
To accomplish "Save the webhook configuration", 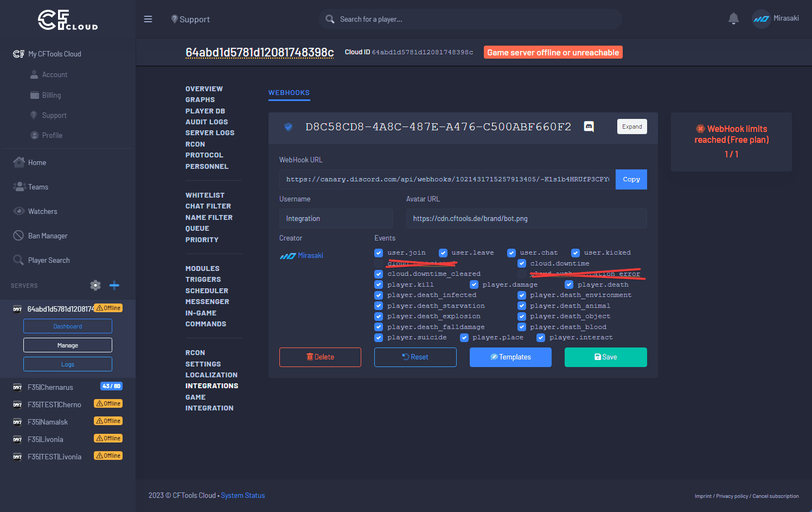I will [x=606, y=357].
